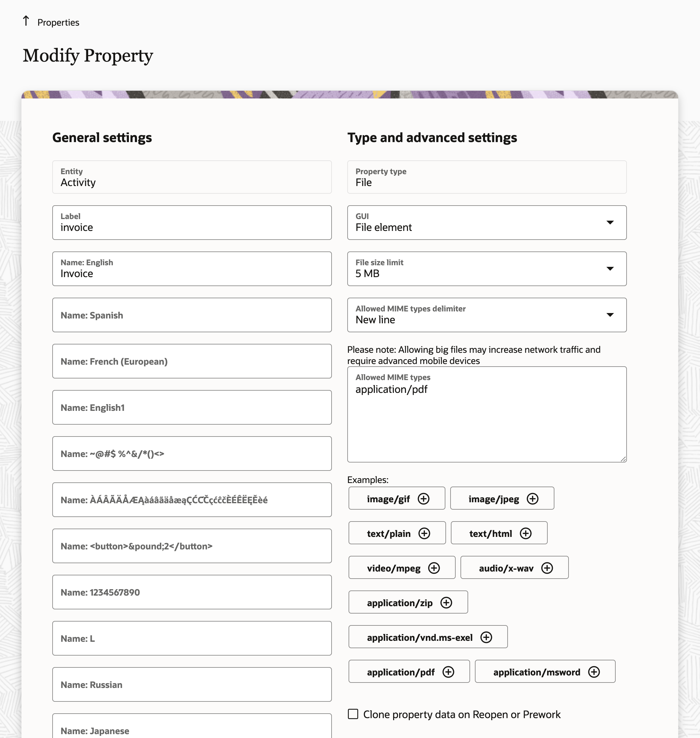
Task: Add image/jpeg via its plus icon
Action: click(532, 499)
